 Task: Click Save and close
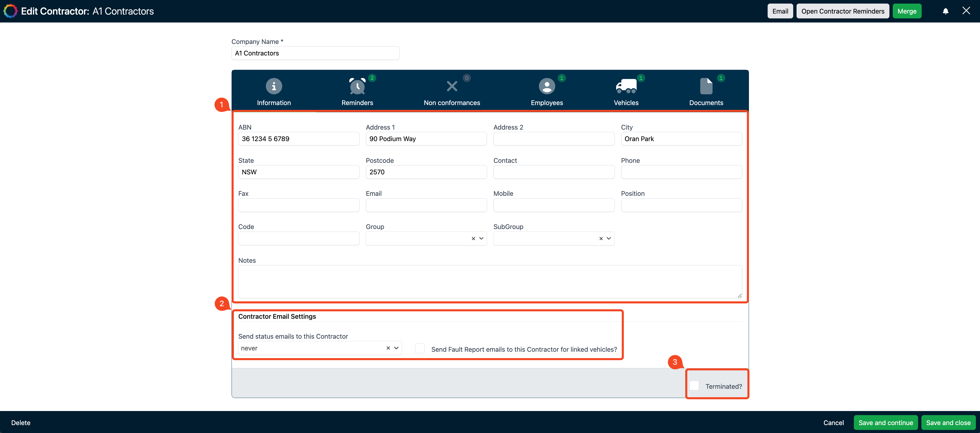(949, 422)
